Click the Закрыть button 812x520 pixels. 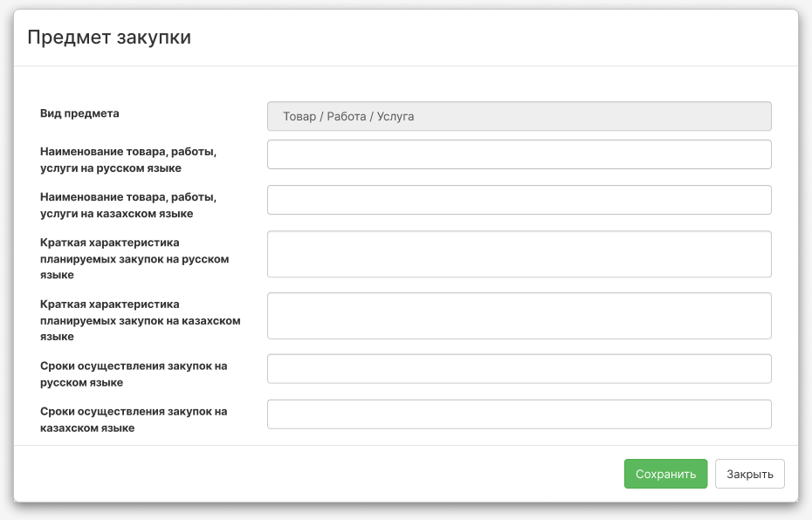pos(750,474)
